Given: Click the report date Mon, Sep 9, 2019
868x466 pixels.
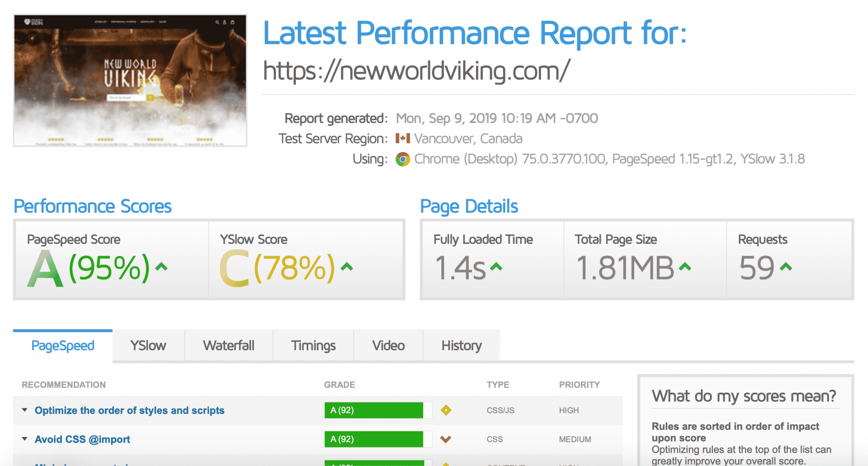Looking at the screenshot, I should click(x=497, y=118).
